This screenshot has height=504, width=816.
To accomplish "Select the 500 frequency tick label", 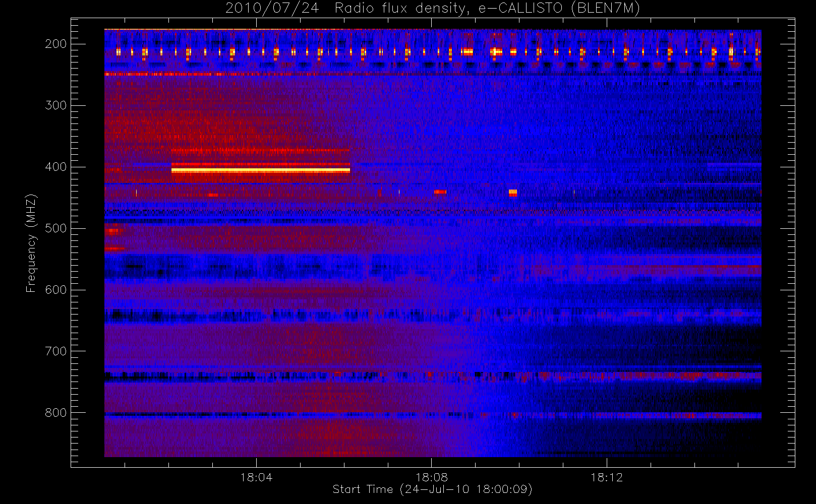I will [55, 228].
